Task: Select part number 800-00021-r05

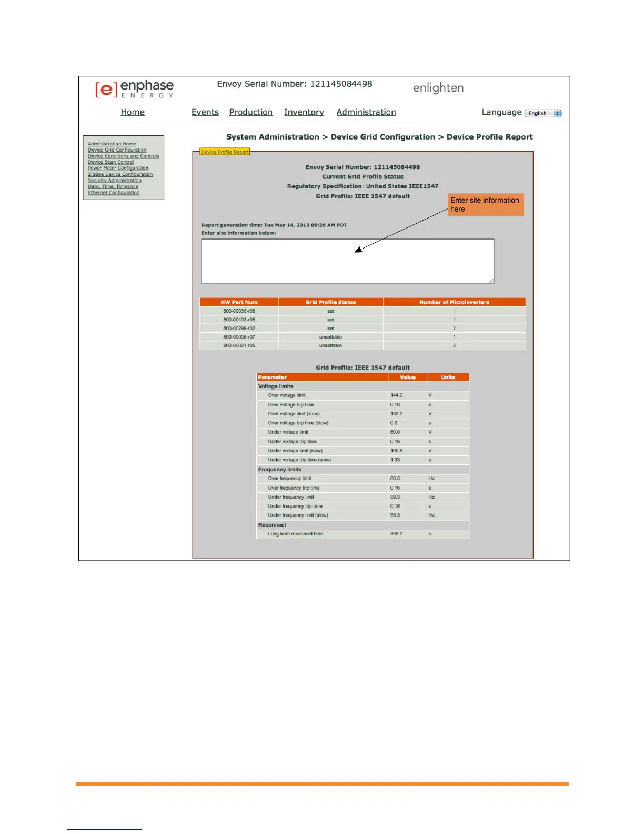Action: 239,346
